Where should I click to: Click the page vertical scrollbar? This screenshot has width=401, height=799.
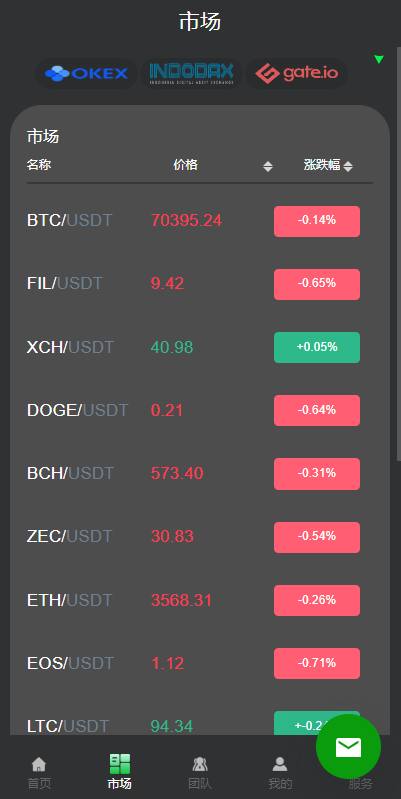pyautogui.click(x=398, y=255)
